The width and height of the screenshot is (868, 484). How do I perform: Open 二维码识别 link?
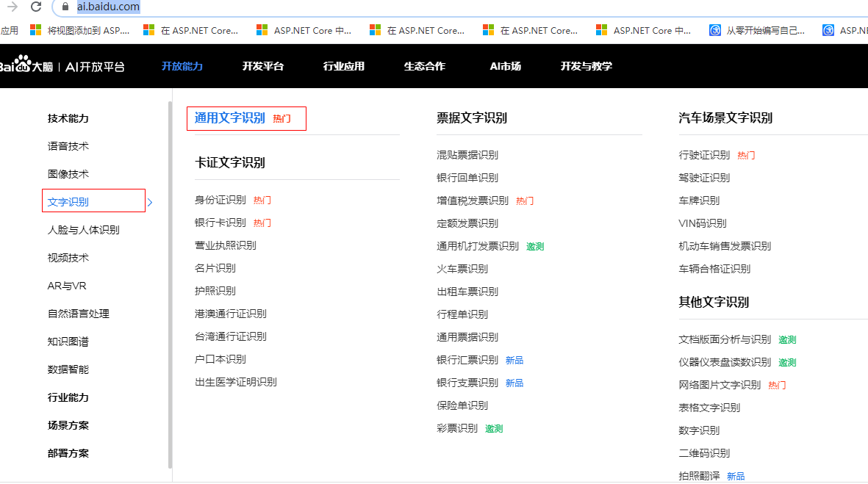pyautogui.click(x=704, y=453)
